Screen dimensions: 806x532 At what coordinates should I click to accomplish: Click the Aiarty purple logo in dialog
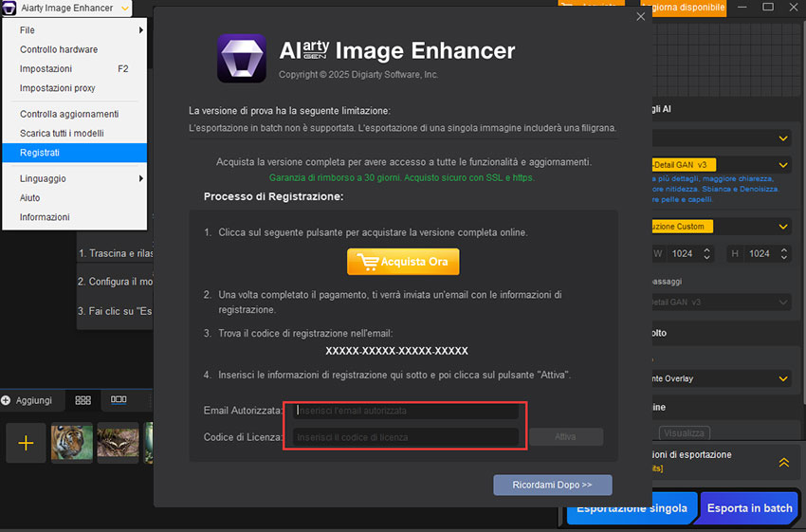241,58
